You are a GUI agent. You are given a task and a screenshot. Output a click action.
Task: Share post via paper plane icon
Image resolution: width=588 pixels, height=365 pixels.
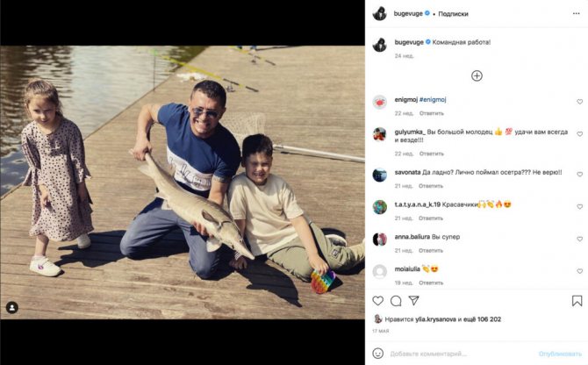tap(413, 301)
